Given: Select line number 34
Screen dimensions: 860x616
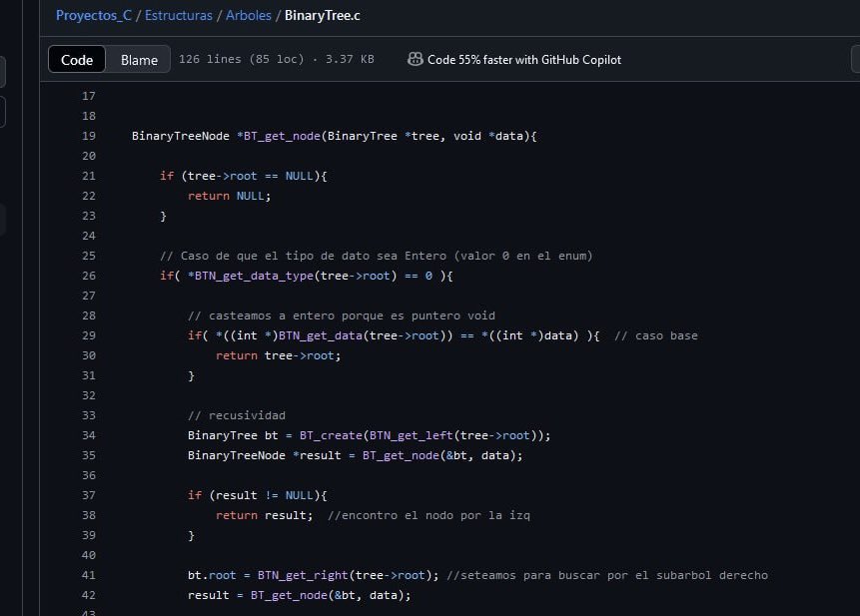Looking at the screenshot, I should (x=89, y=435).
